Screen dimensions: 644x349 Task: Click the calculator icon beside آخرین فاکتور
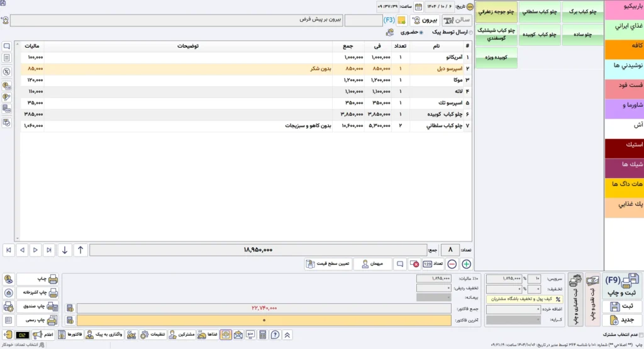pyautogui.click(x=70, y=320)
